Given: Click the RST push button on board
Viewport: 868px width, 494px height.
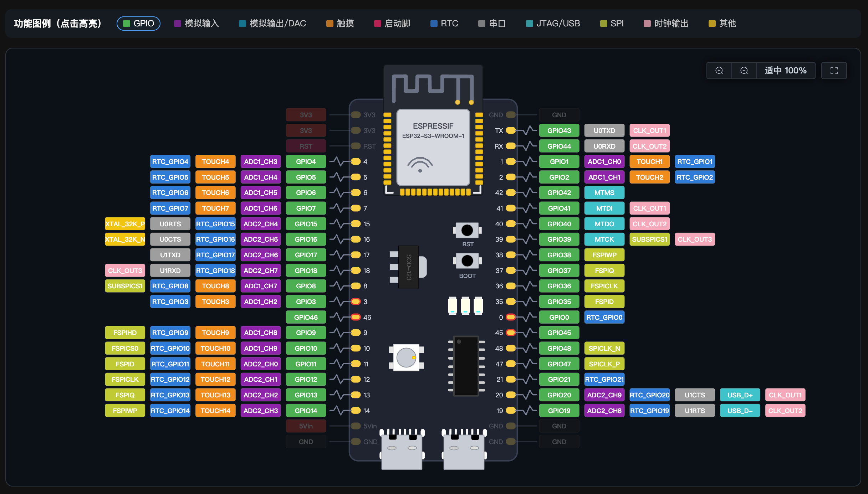Looking at the screenshot, I should point(467,231).
